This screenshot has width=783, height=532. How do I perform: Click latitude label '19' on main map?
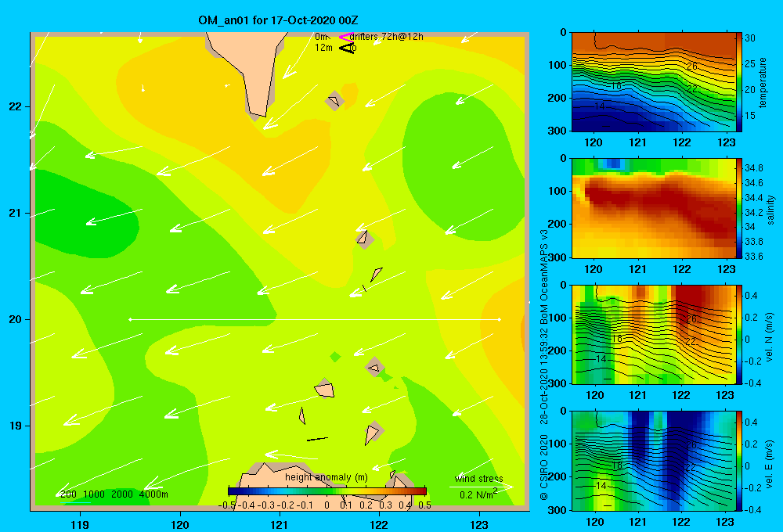coord(15,426)
